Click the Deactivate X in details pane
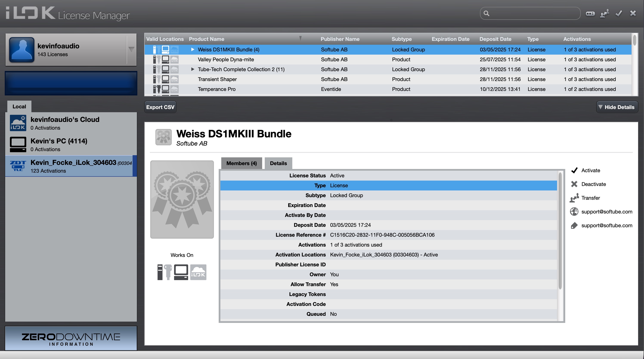This screenshot has height=359, width=644. (x=574, y=184)
